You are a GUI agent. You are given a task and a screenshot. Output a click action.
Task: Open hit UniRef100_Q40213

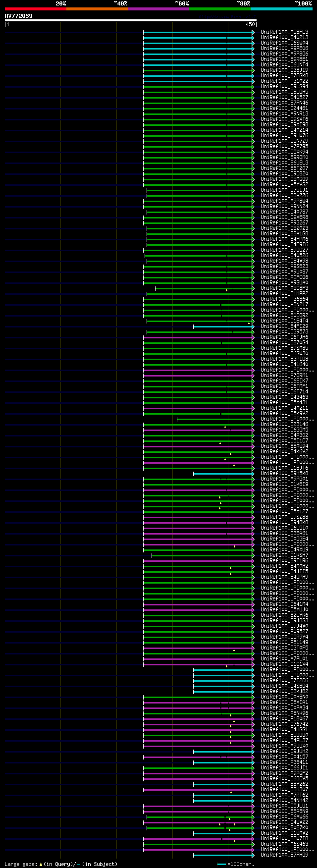coord(284,38)
